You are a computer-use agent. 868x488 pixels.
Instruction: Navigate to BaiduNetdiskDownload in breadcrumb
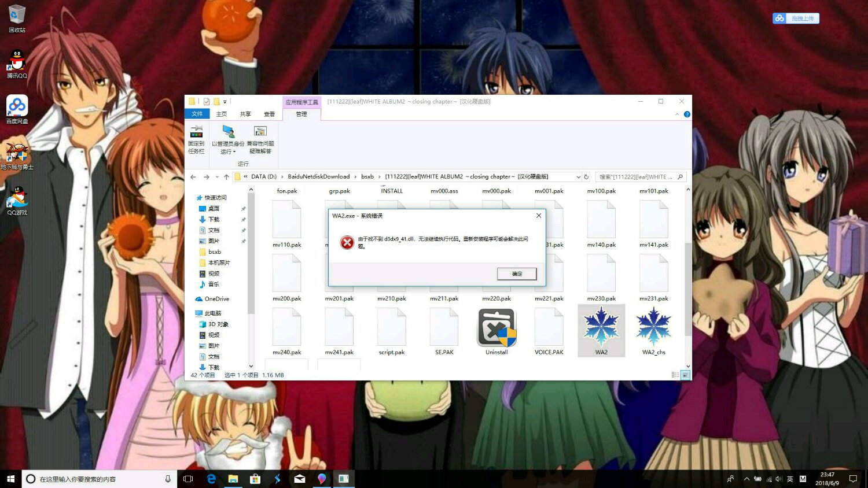click(319, 177)
